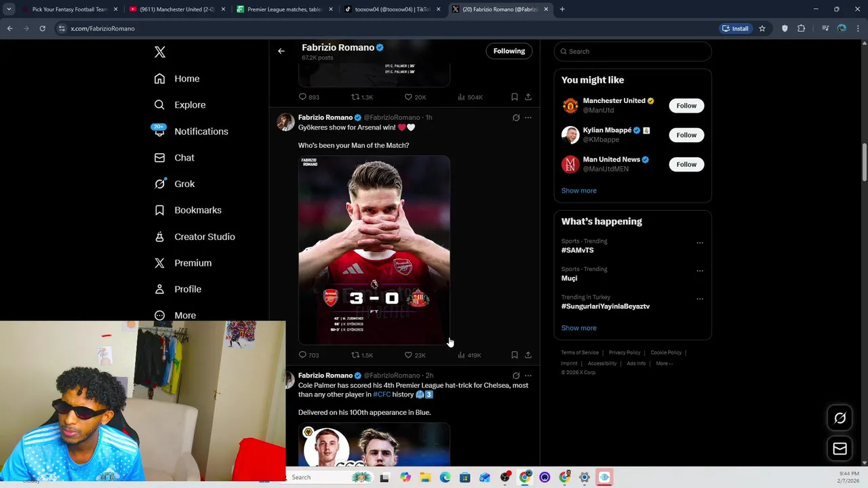The width and height of the screenshot is (868, 488).
Task: Repost the post with 1.3K reposts
Action: pyautogui.click(x=361, y=97)
